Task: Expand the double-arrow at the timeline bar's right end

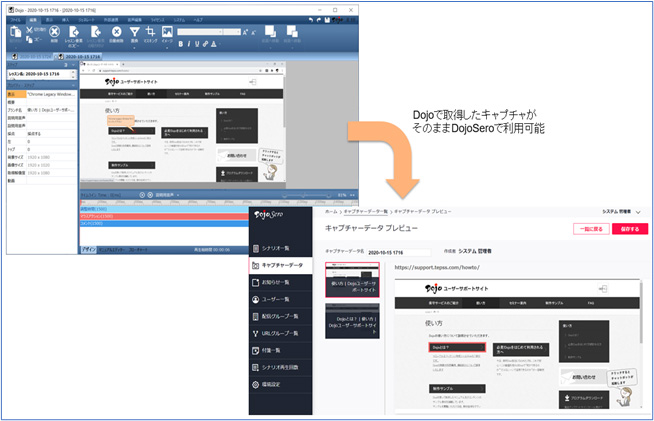Action: (x=352, y=195)
